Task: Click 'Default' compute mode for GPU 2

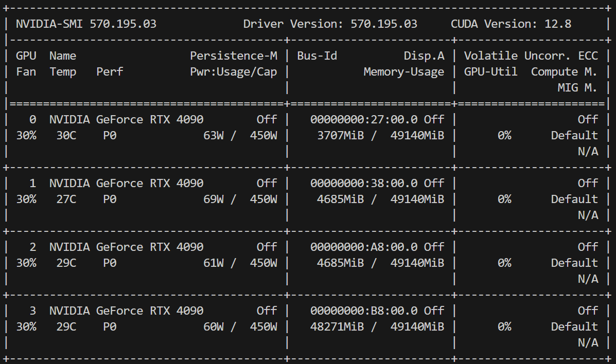Action: coord(574,263)
